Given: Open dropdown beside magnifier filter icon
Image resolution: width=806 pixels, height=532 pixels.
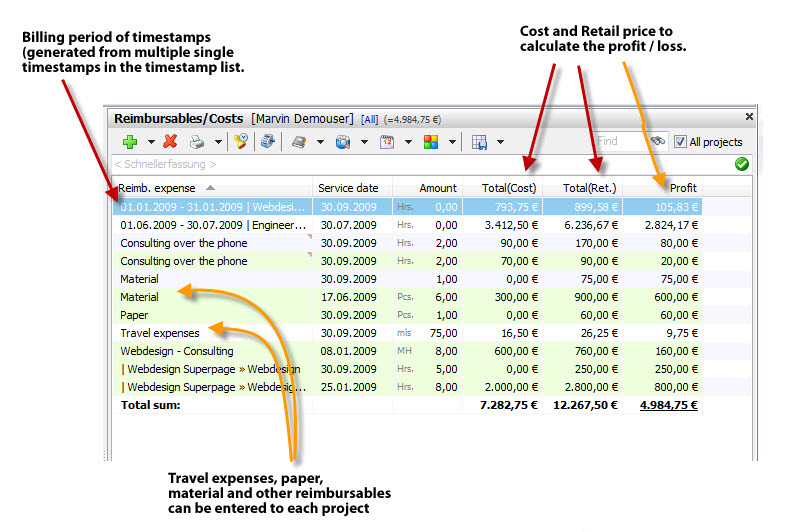Looking at the screenshot, I should (364, 142).
